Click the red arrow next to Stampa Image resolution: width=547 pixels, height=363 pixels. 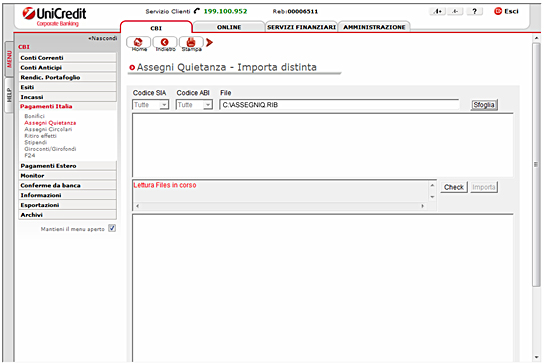209,42
